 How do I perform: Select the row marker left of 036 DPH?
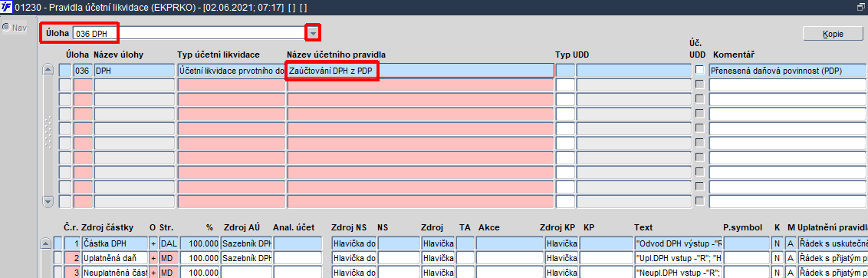click(x=65, y=71)
